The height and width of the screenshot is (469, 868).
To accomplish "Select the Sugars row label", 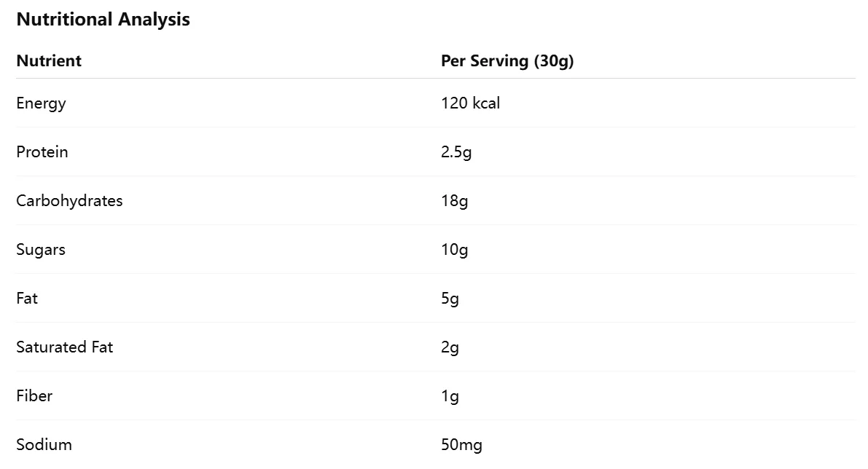I will (x=41, y=250).
